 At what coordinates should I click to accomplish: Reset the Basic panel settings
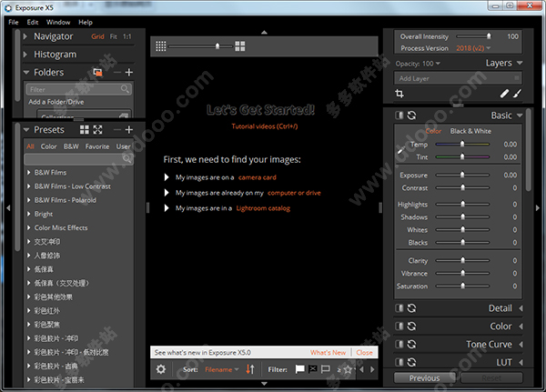(411, 116)
